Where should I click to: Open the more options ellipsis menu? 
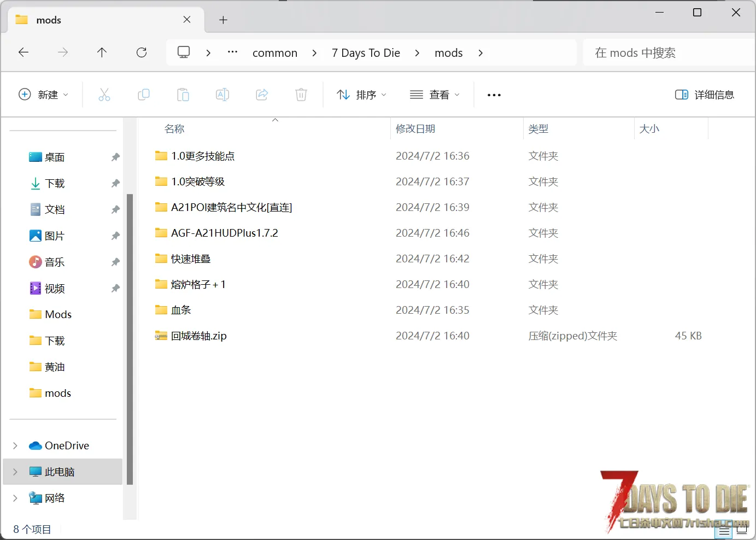pyautogui.click(x=494, y=95)
